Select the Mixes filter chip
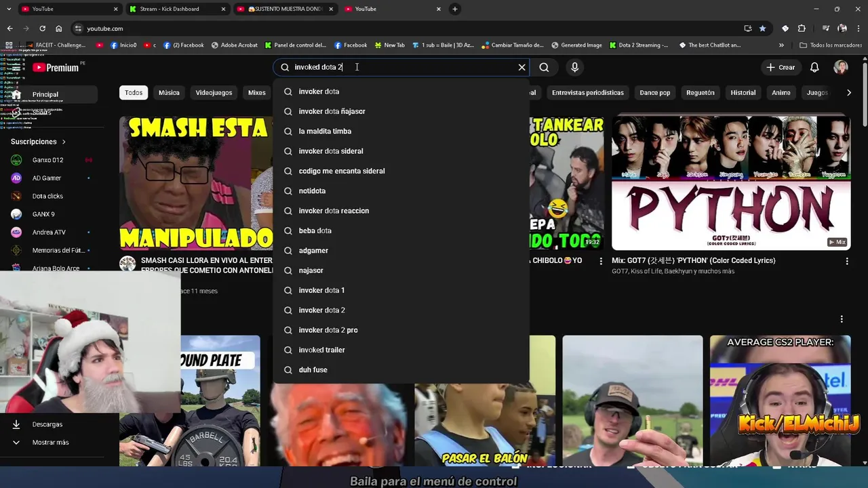The height and width of the screenshot is (488, 868). (x=257, y=93)
